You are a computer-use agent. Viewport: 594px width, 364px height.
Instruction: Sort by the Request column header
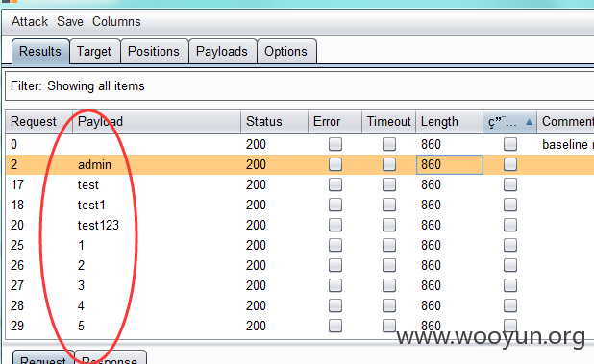(x=38, y=122)
